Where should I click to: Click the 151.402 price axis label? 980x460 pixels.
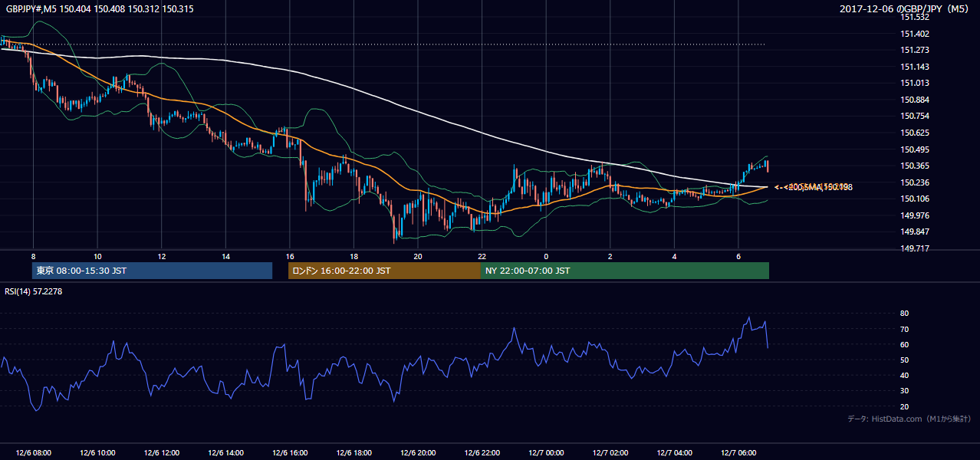pyautogui.click(x=914, y=34)
